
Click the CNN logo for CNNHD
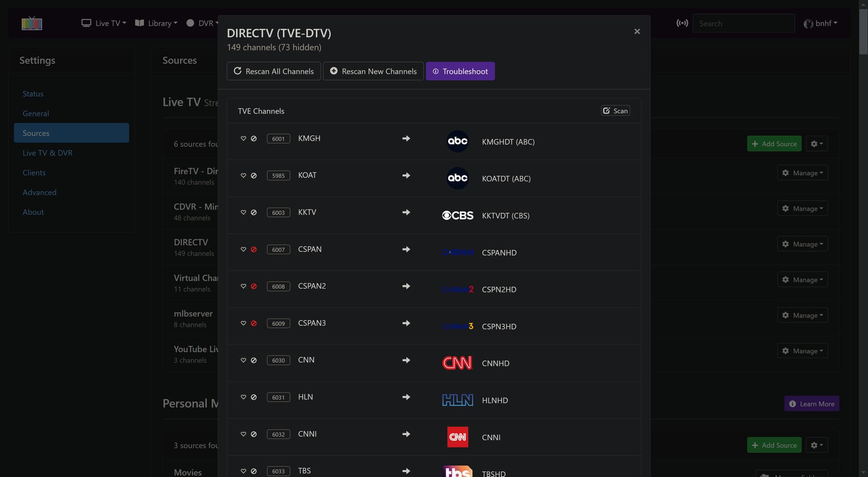[457, 363]
